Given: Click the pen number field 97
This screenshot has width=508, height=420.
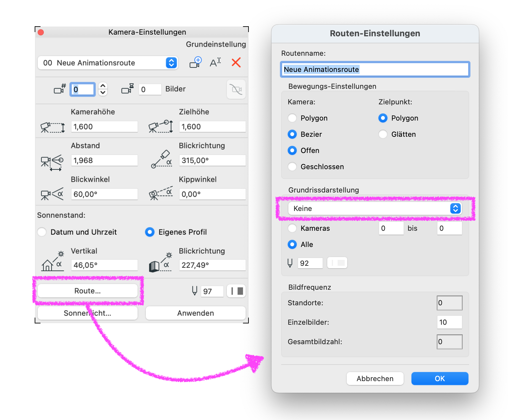Looking at the screenshot, I should [x=212, y=291].
